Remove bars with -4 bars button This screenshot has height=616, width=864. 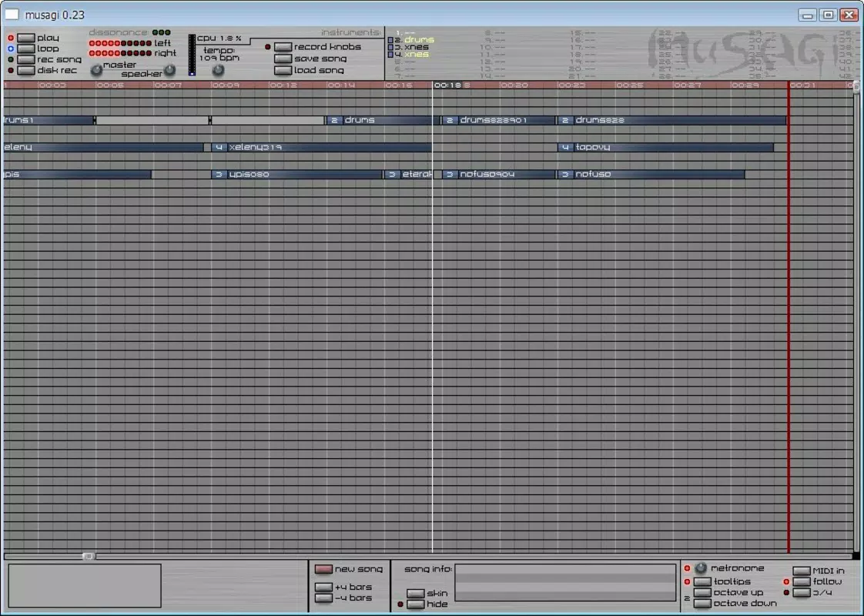coord(323,598)
